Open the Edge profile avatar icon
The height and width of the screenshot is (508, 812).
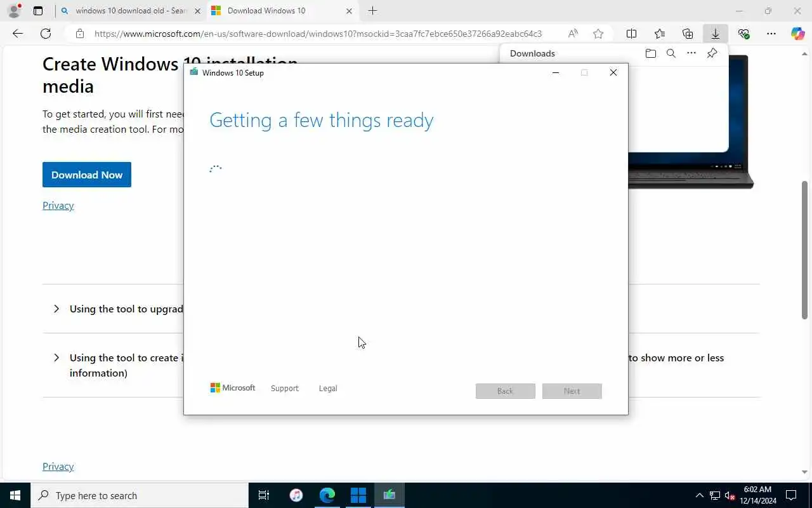(14, 11)
